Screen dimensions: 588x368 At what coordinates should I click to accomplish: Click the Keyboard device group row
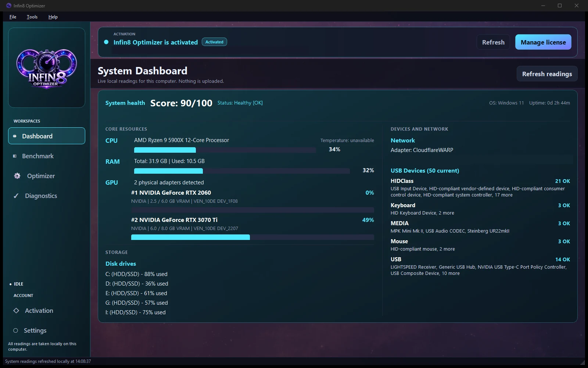click(x=480, y=209)
